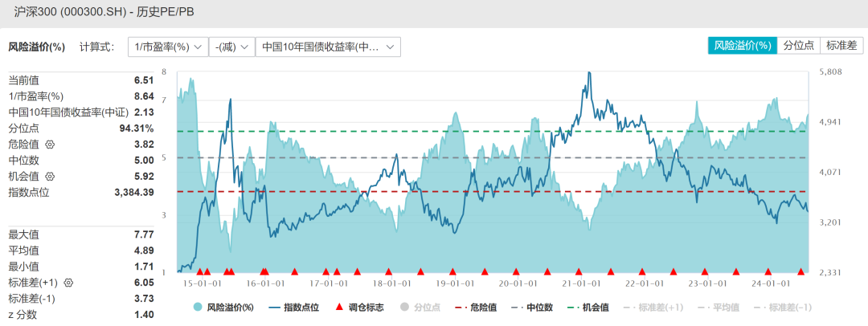Click the 中位数 5.00 value

click(143, 161)
